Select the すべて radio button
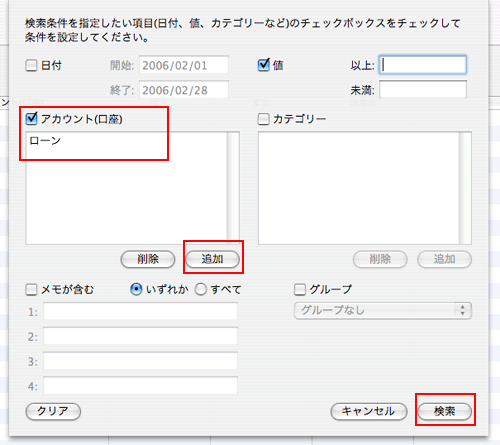This screenshot has width=500, height=445. coord(201,289)
